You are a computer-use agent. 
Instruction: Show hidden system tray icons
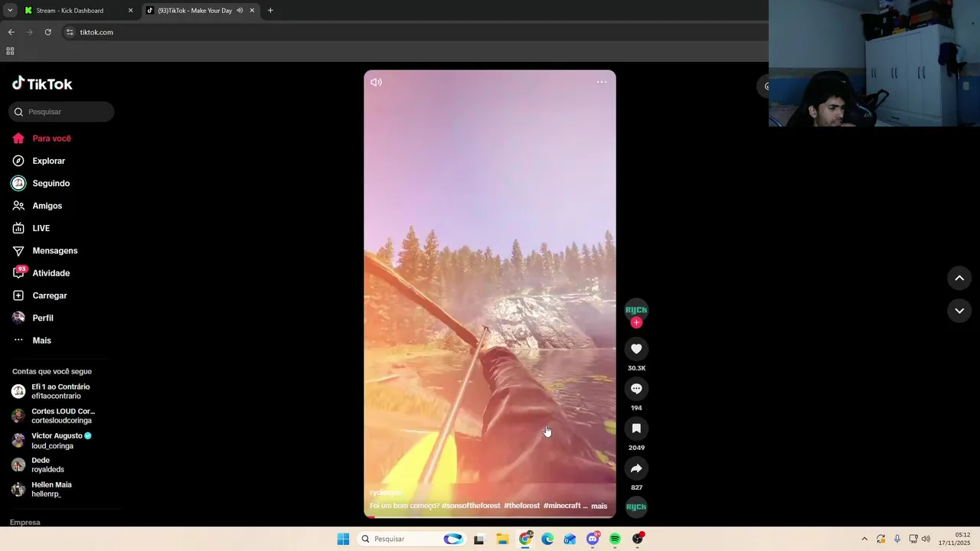(864, 539)
